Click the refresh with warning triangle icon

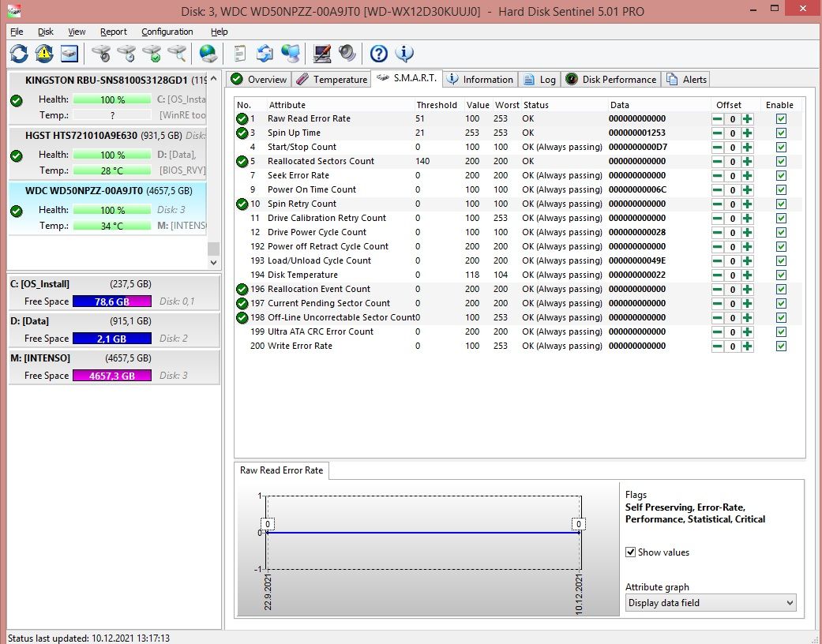[x=44, y=54]
